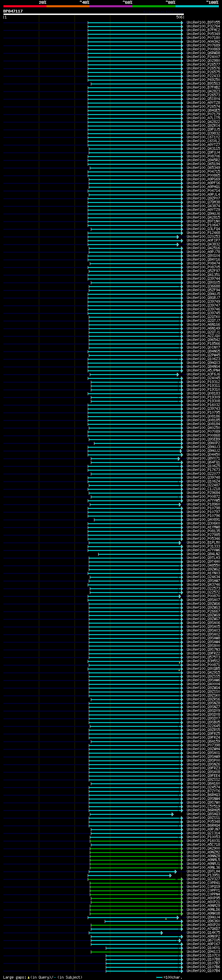Select hit label UniRef100_P26574
222x980 pixels.
click(203, 106)
